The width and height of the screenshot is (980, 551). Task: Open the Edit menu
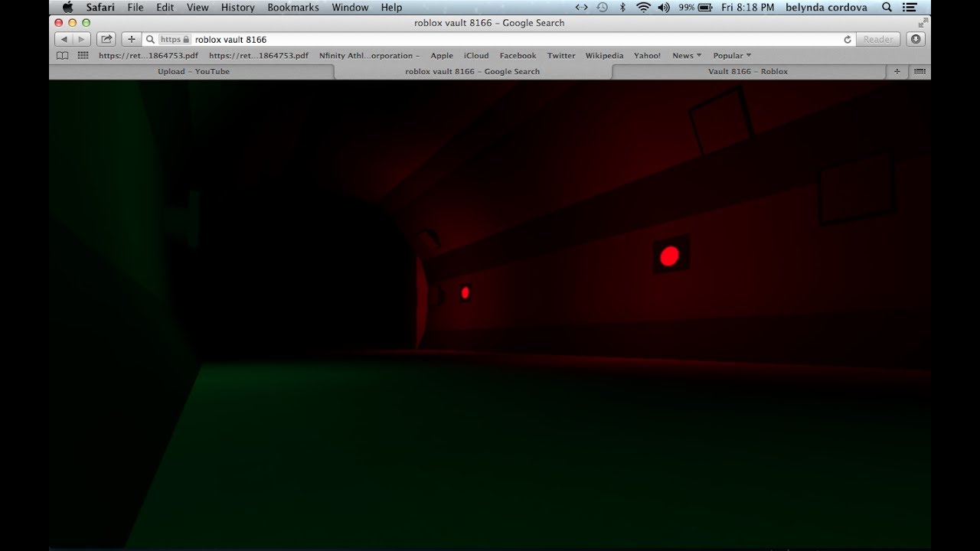coord(165,7)
